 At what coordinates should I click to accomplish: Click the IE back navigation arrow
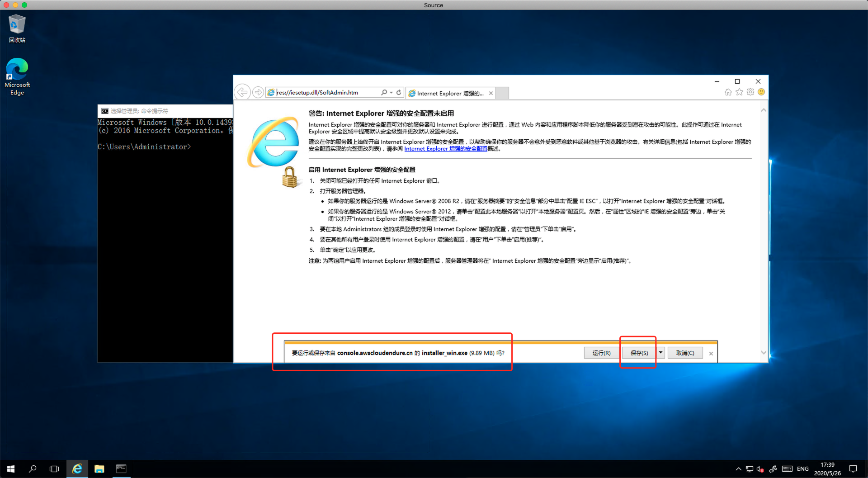[x=242, y=92]
